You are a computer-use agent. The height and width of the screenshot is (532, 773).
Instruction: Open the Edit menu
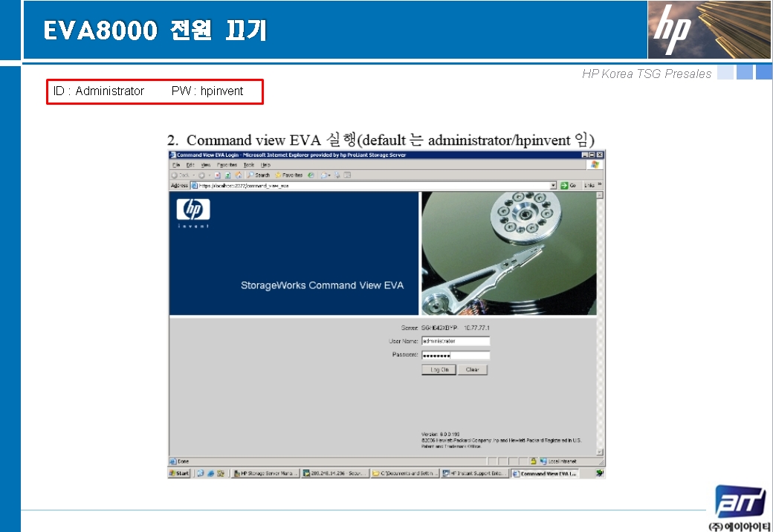(x=190, y=165)
